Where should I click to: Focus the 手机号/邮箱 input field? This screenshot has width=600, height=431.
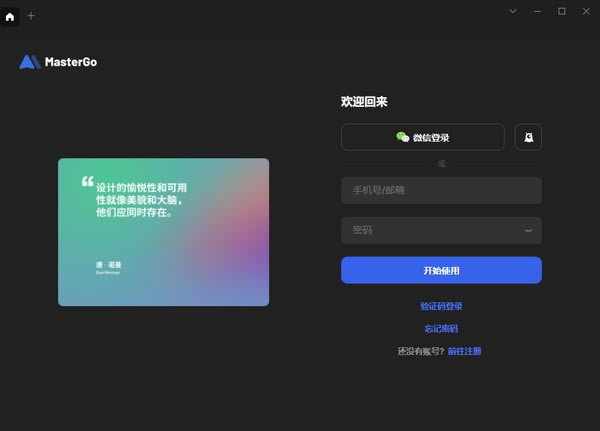click(441, 190)
